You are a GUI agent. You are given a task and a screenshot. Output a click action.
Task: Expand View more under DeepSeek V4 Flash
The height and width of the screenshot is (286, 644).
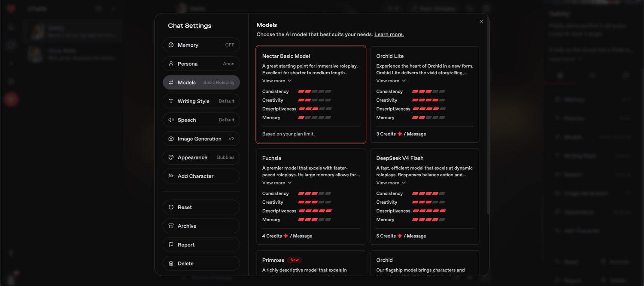[x=391, y=183]
